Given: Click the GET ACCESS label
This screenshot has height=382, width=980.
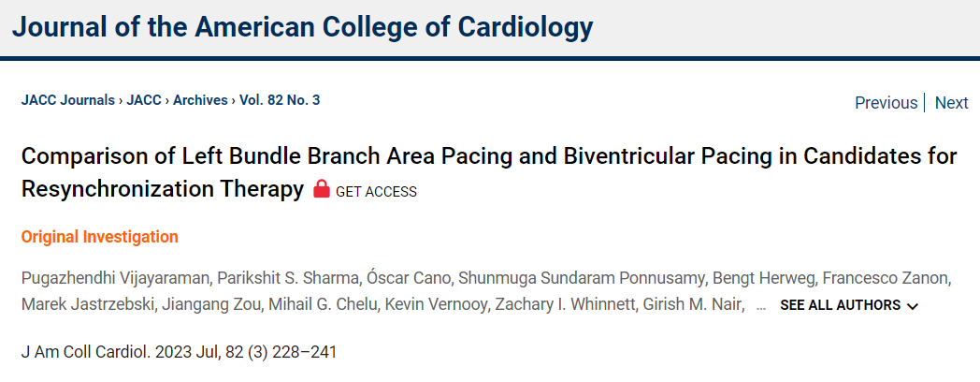Looking at the screenshot, I should click(x=376, y=192).
